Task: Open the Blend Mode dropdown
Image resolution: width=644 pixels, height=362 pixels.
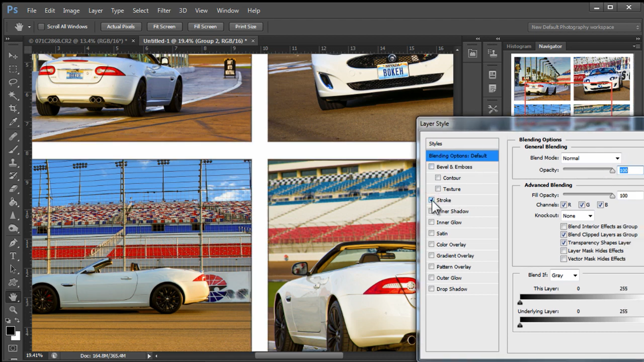Action: pos(591,158)
